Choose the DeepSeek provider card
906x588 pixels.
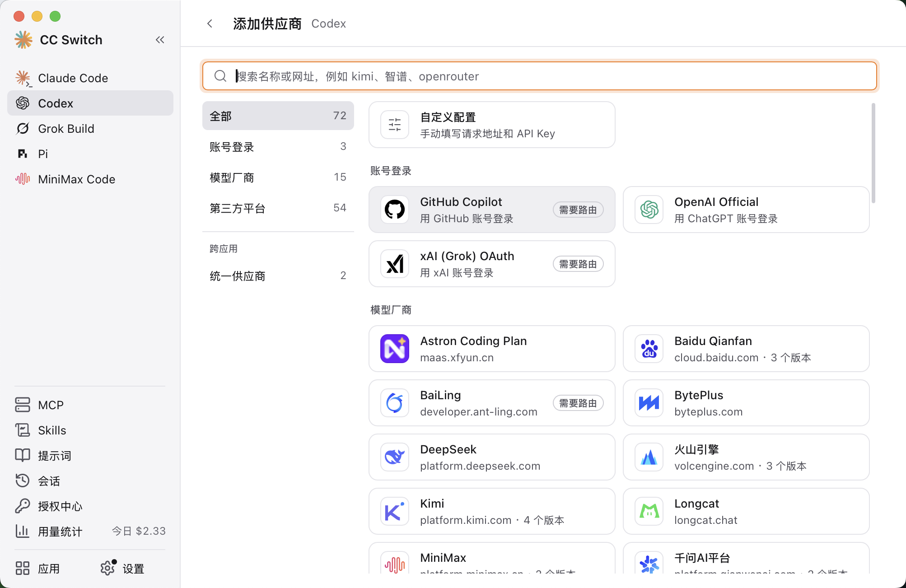pos(492,457)
